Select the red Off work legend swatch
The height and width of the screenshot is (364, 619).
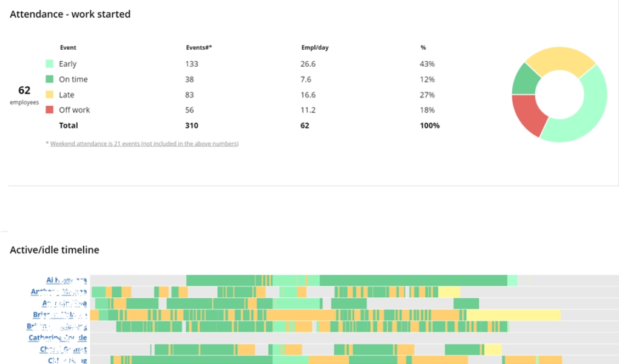click(x=50, y=110)
